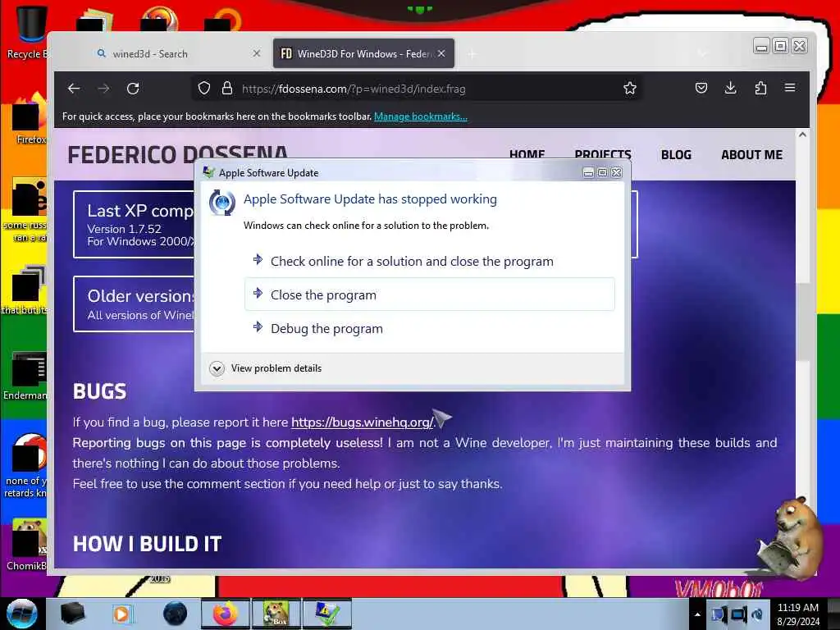Open a new tab with plus button
The height and width of the screenshot is (630, 840).
[472, 54]
